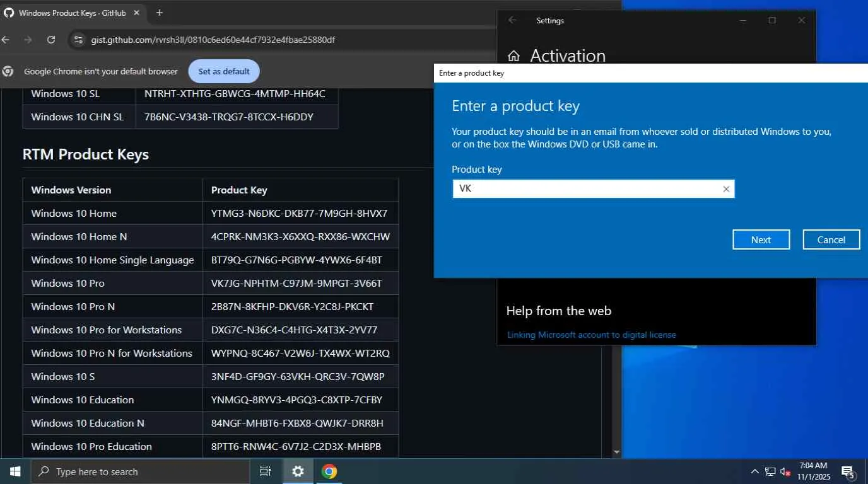
Task: Close the Windows Product Keys browser tab
Action: click(137, 13)
